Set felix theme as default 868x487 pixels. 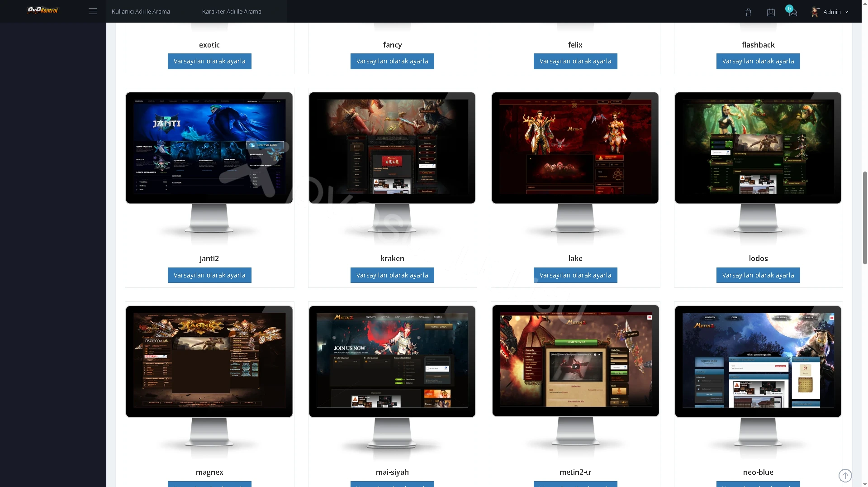pyautogui.click(x=575, y=61)
